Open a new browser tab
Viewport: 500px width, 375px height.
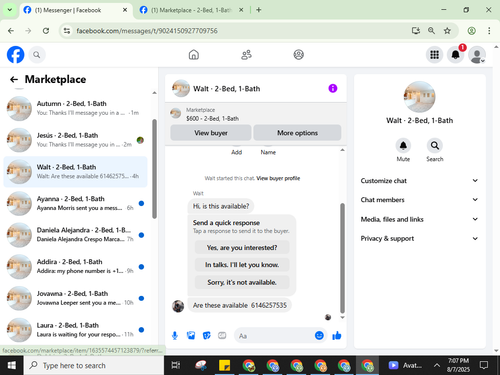pos(259,10)
